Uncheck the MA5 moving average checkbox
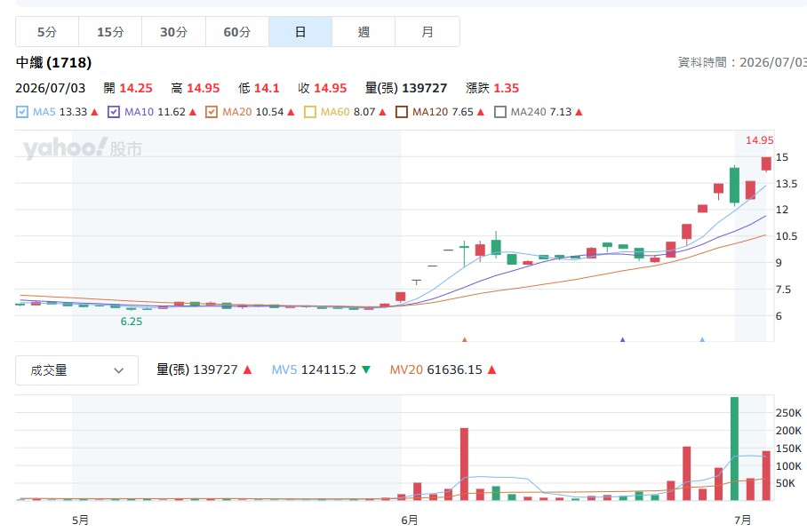This screenshot has width=807, height=532. [x=22, y=112]
